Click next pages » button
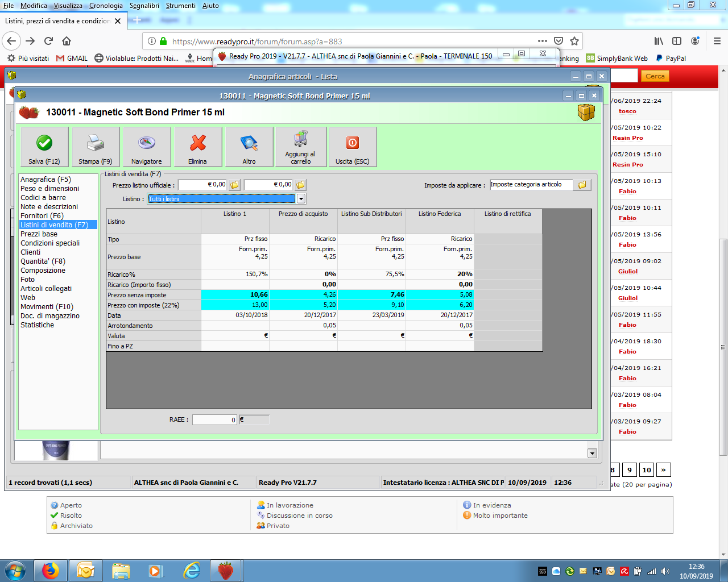 663,470
